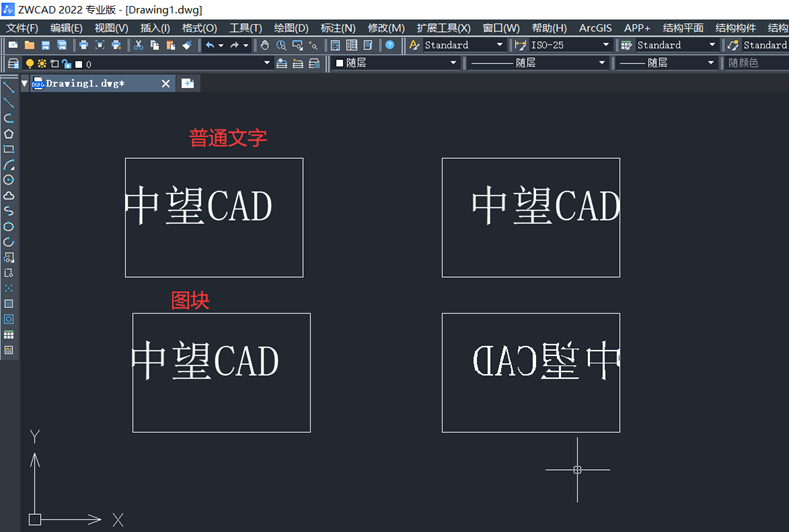The image size is (789, 532).
Task: Open the linetype 随层 dropdown
Action: [601, 63]
